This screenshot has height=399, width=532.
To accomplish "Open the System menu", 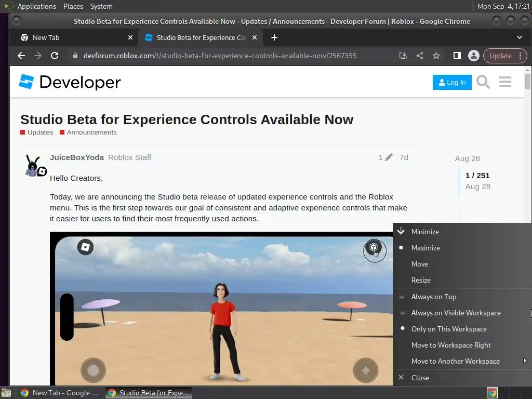I will coord(101,6).
